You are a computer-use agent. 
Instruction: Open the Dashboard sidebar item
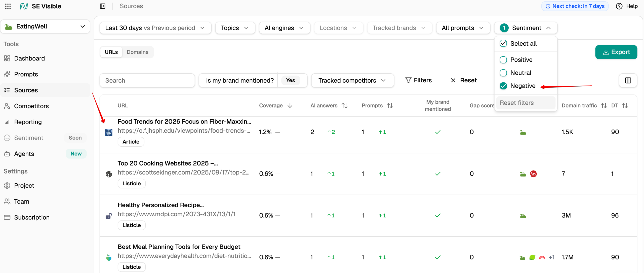point(45,58)
